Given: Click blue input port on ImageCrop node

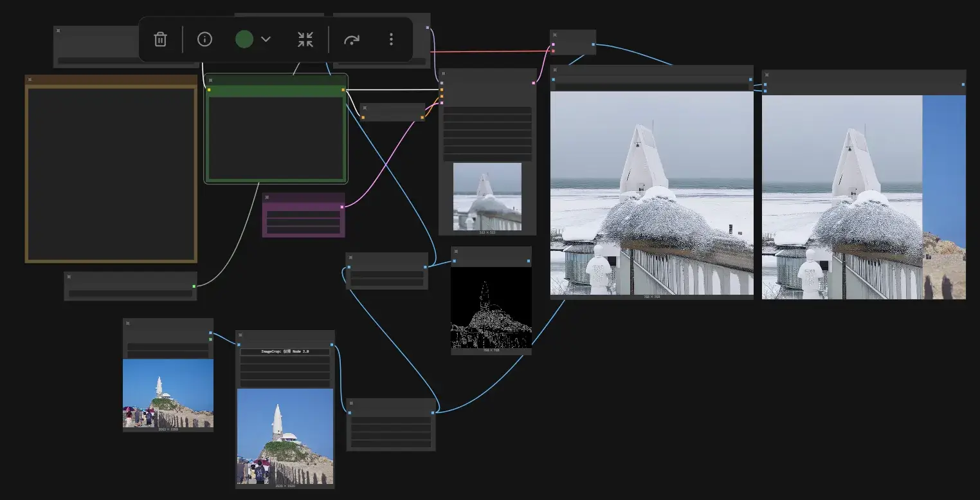Looking at the screenshot, I should [239, 345].
